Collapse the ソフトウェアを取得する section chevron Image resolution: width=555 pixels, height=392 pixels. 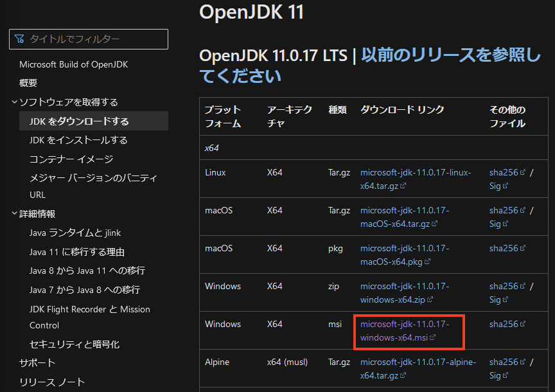14,102
